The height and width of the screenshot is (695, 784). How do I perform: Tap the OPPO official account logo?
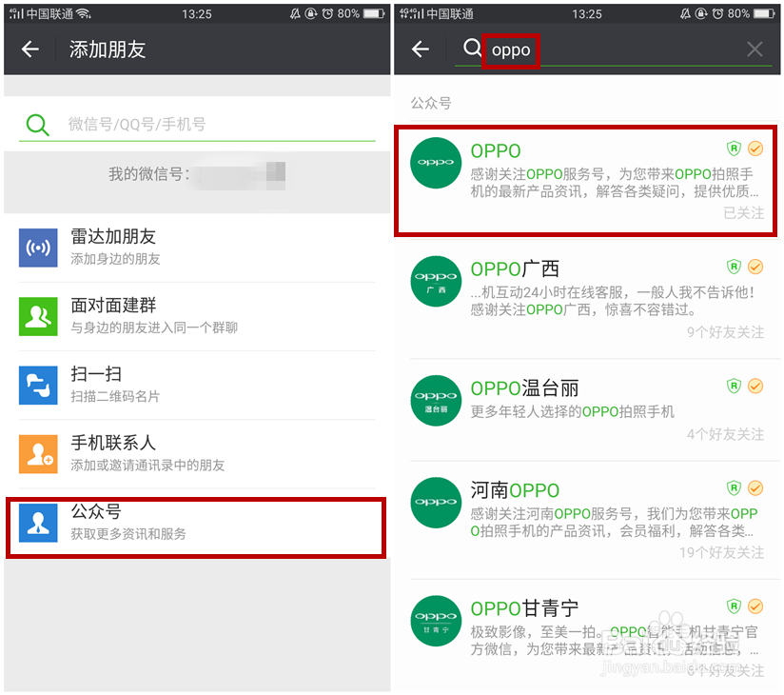click(436, 163)
